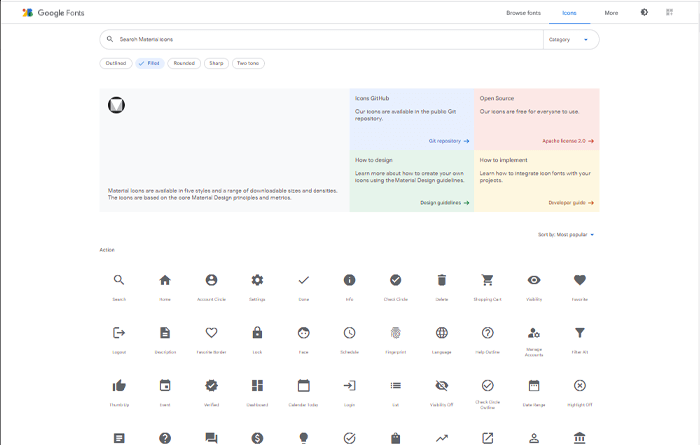
Task: Pick the lightbulb icon in bottom row
Action: tap(304, 438)
